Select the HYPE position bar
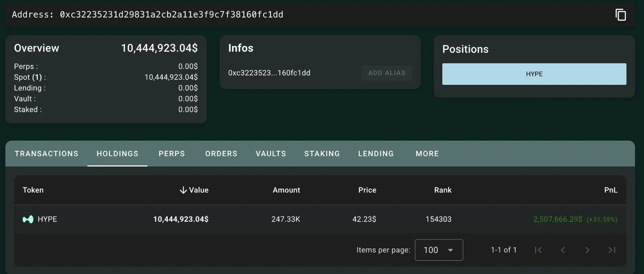This screenshot has height=274, width=644. coord(534,74)
